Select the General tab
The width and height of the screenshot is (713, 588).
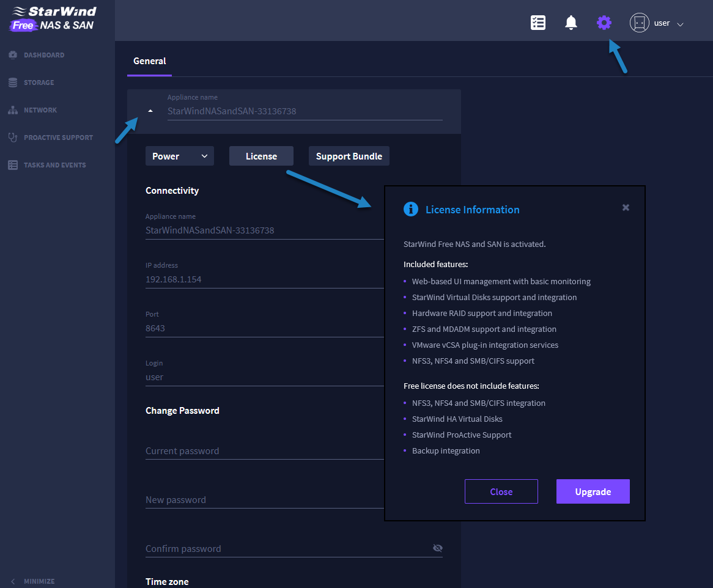point(150,61)
